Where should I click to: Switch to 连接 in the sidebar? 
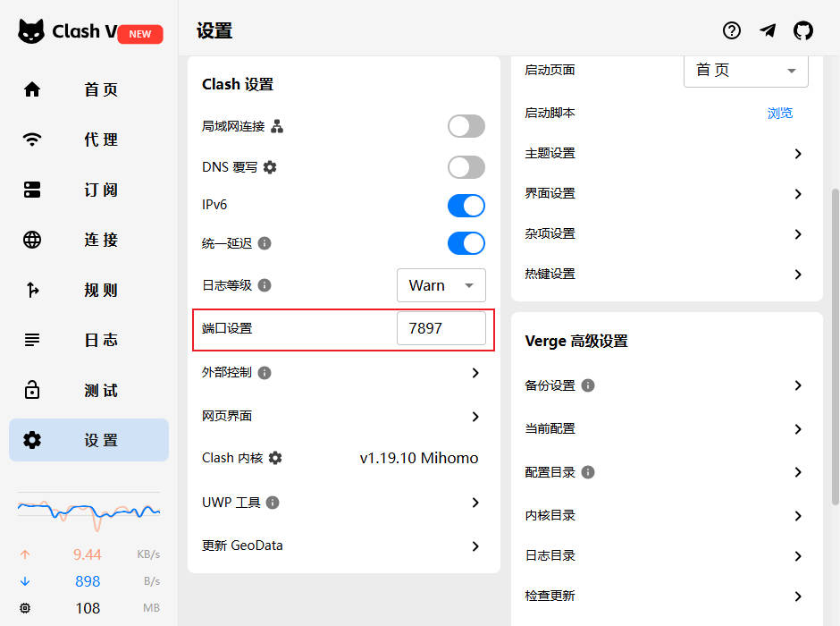click(31, 240)
